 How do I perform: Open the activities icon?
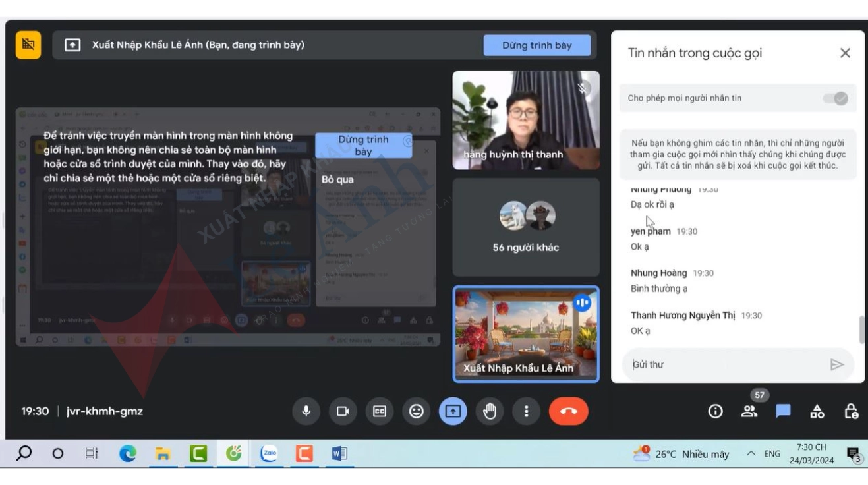pos(817,411)
